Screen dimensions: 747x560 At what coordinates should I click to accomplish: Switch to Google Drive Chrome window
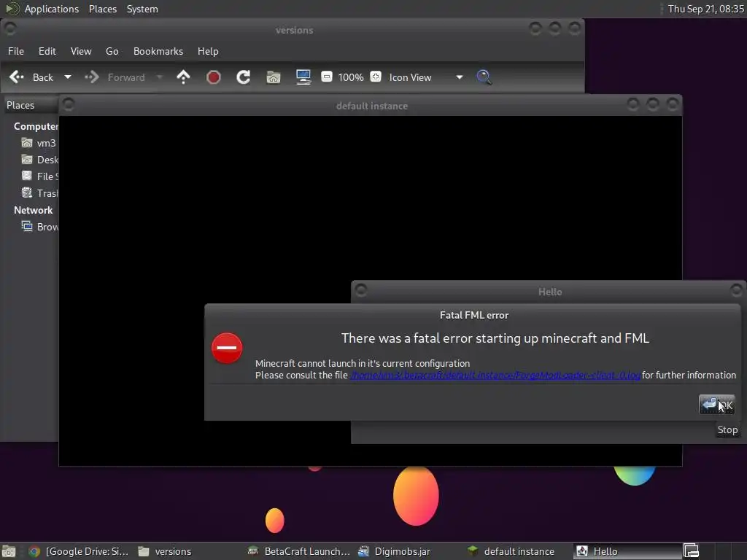(79, 551)
